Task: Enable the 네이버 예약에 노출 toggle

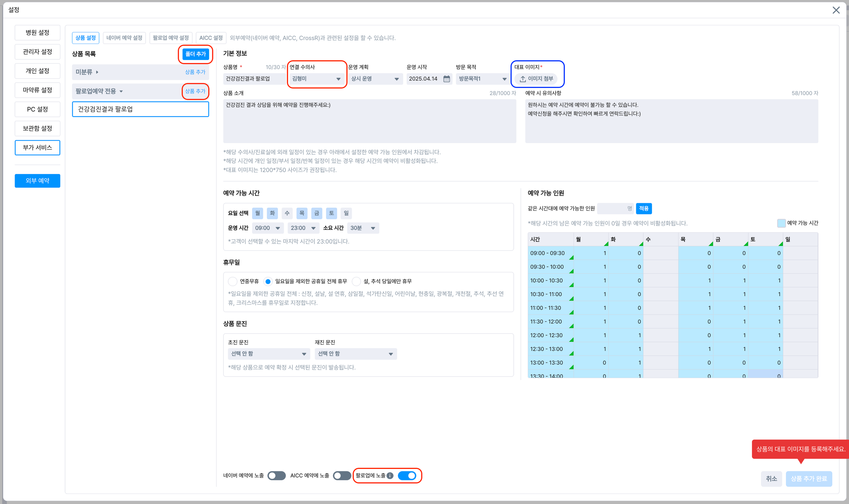Action: (x=276, y=475)
